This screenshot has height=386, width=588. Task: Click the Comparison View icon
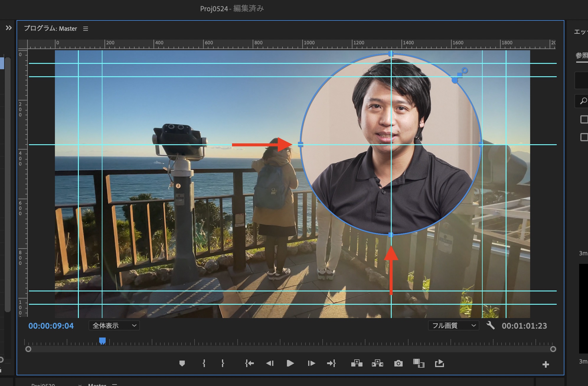coord(419,363)
